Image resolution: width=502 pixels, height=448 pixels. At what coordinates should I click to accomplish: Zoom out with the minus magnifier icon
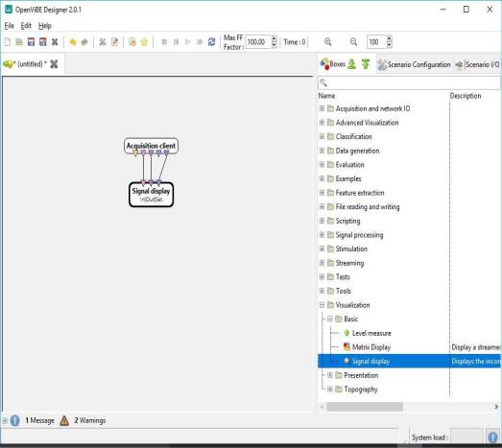(x=353, y=42)
